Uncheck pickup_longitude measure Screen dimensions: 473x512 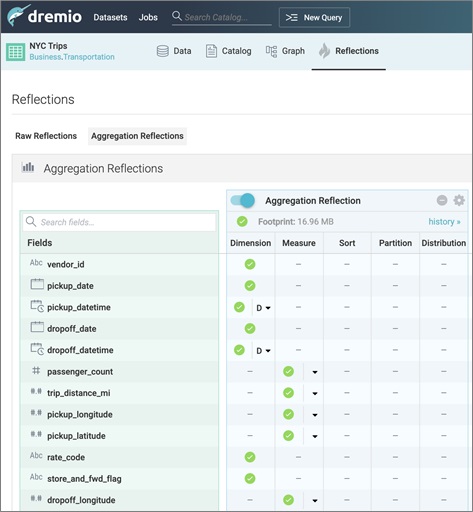(x=288, y=414)
